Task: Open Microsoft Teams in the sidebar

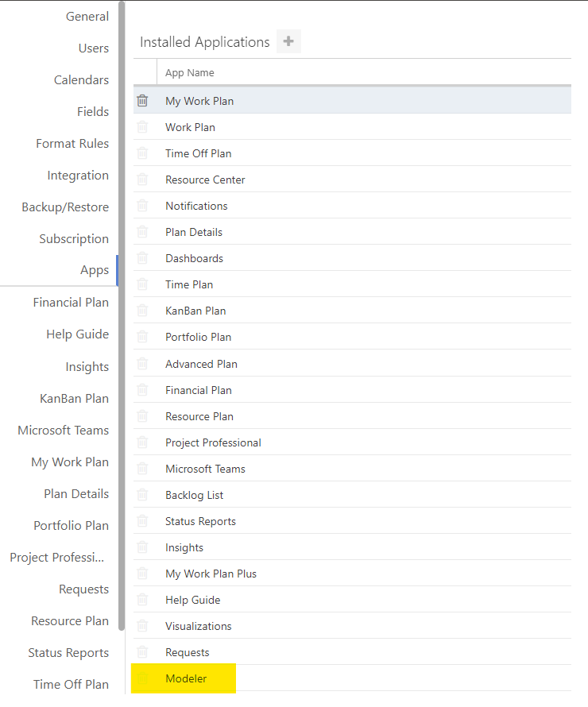Action: click(x=63, y=430)
